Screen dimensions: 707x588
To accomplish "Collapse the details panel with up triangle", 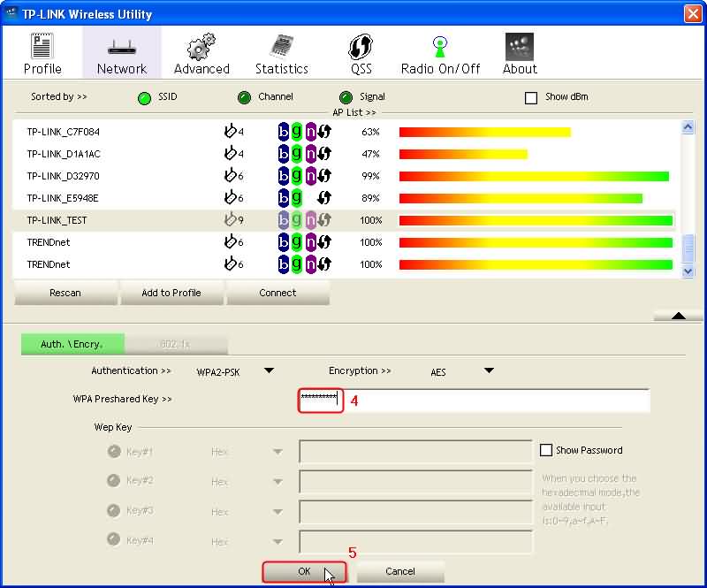I will tap(678, 316).
